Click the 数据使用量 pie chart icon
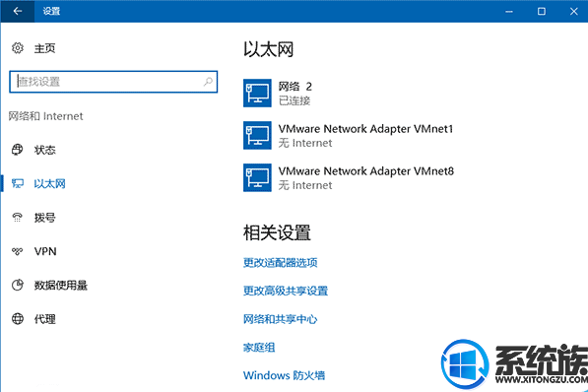Viewport: 588px width, 392px height. coord(18,285)
